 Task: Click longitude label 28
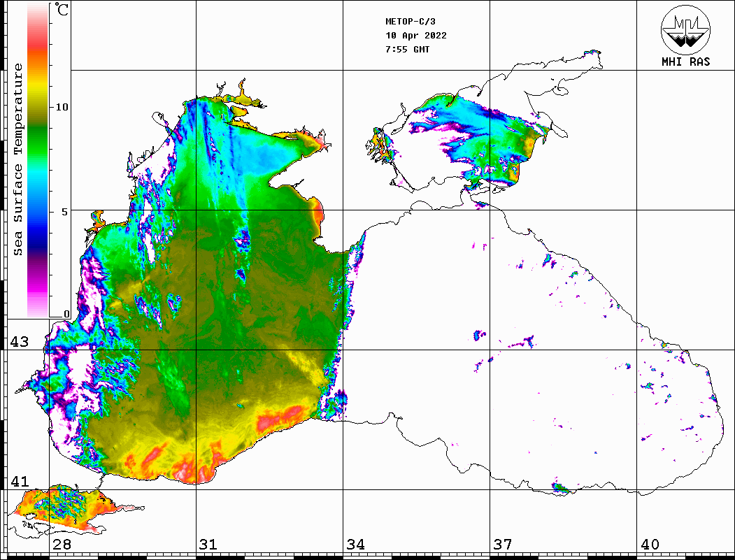point(62,545)
